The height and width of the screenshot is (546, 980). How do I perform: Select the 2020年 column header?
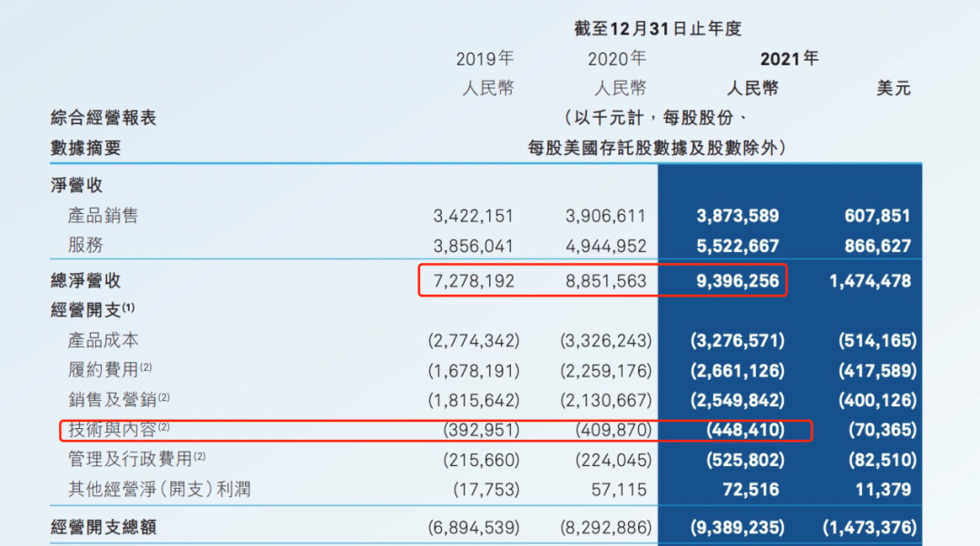pyautogui.click(x=617, y=58)
